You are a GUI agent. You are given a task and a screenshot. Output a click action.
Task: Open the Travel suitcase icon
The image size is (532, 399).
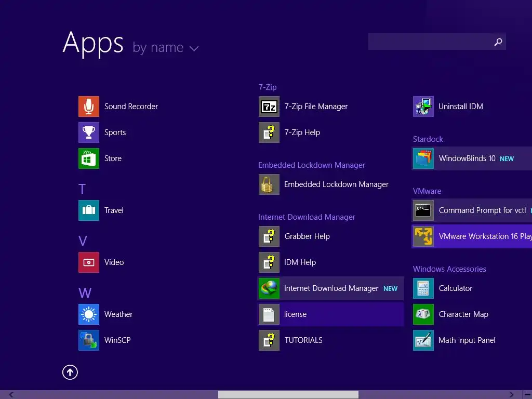88,210
